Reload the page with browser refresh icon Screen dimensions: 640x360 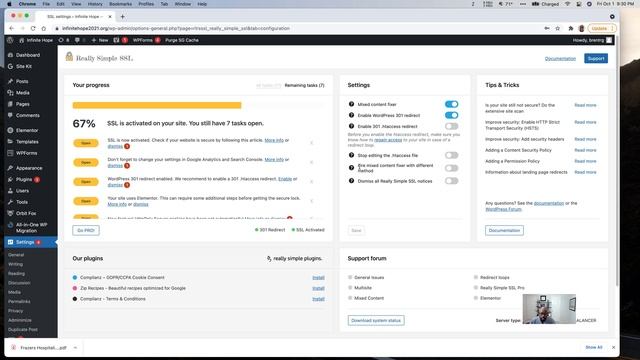33,28
